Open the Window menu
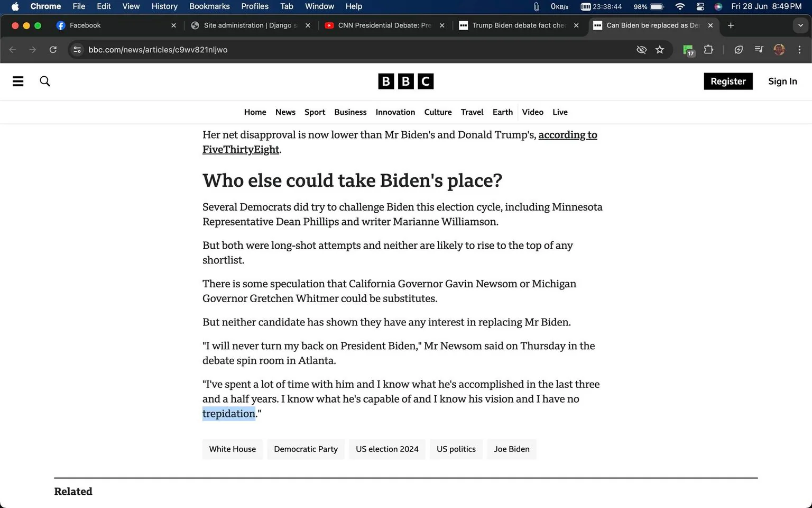Image resolution: width=812 pixels, height=508 pixels. [319, 6]
